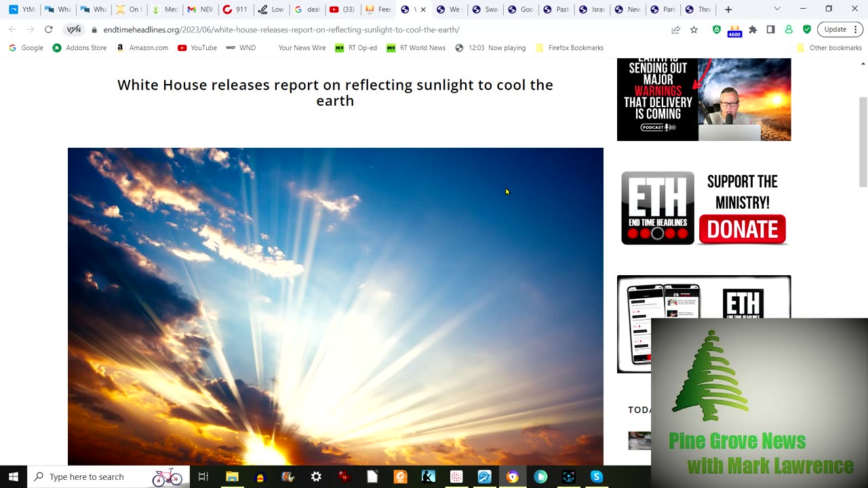Image resolution: width=868 pixels, height=488 pixels.
Task: Open 12:03 Now playing bookmark
Action: pos(490,47)
